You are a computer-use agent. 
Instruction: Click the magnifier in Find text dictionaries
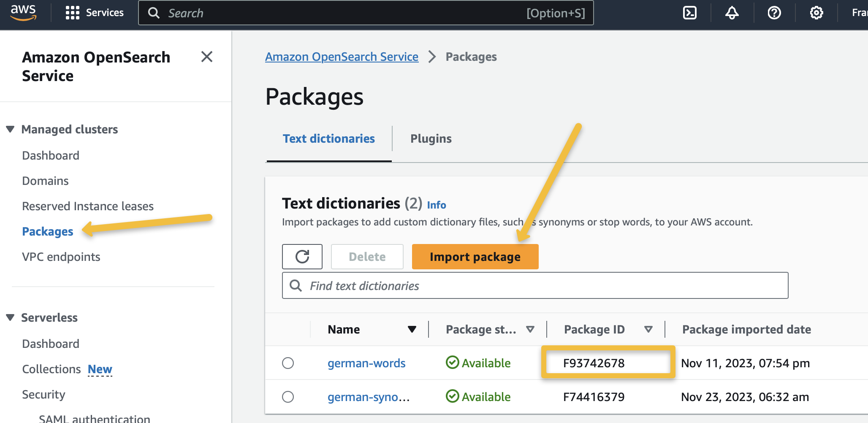pyautogui.click(x=296, y=286)
